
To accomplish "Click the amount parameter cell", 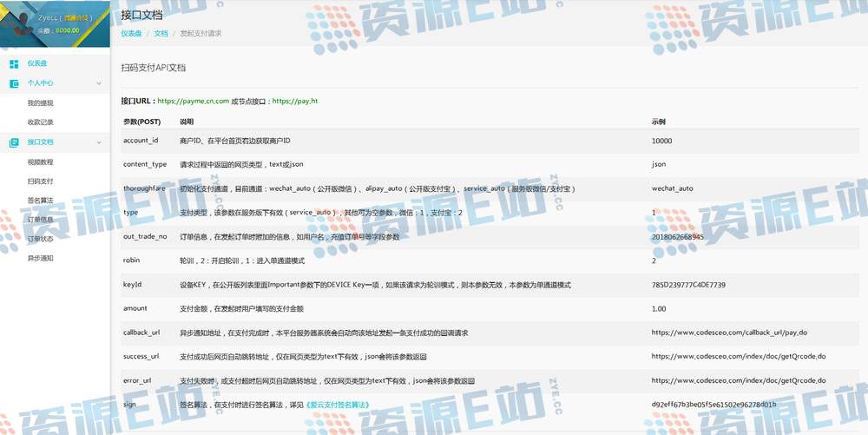I will [135, 308].
